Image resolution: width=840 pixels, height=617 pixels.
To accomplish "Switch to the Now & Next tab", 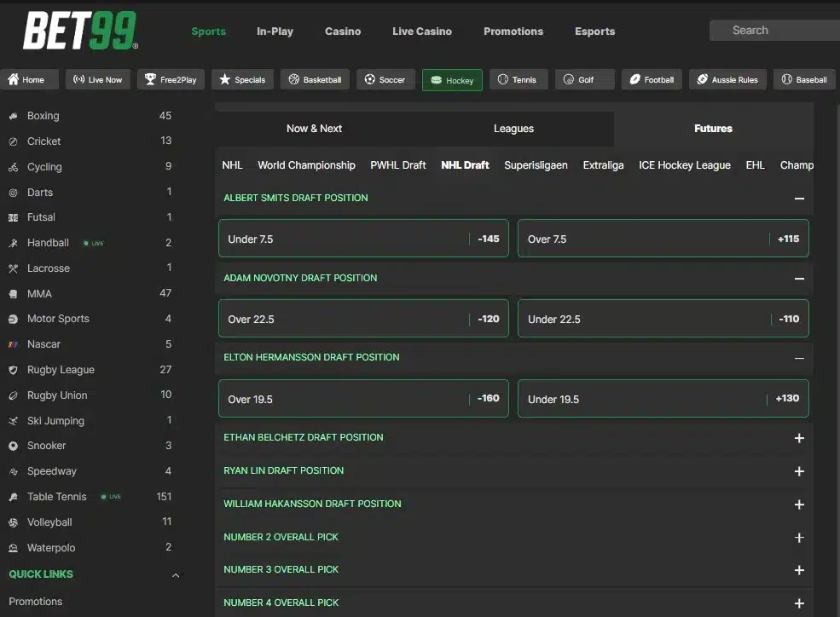I will tap(314, 129).
